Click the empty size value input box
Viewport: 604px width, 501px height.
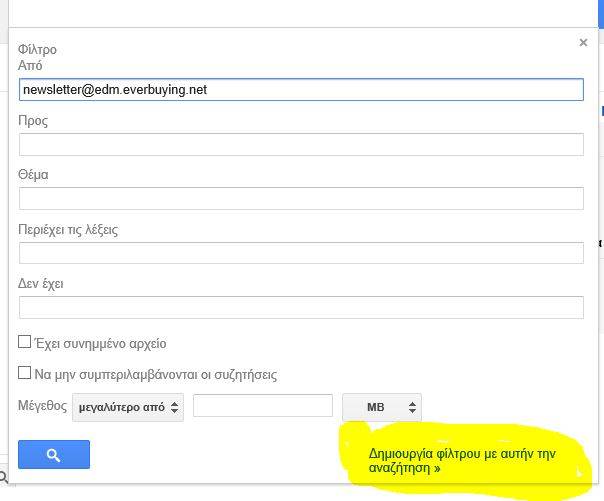tap(262, 406)
